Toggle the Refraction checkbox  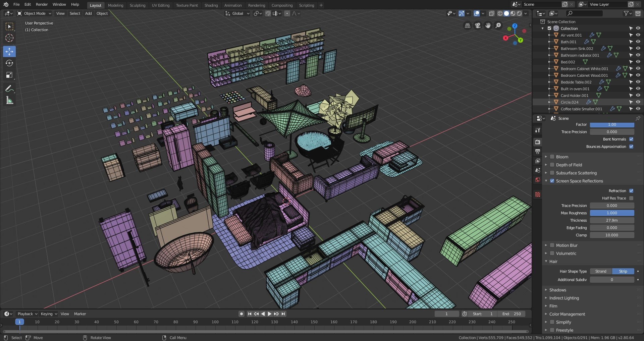(x=631, y=191)
